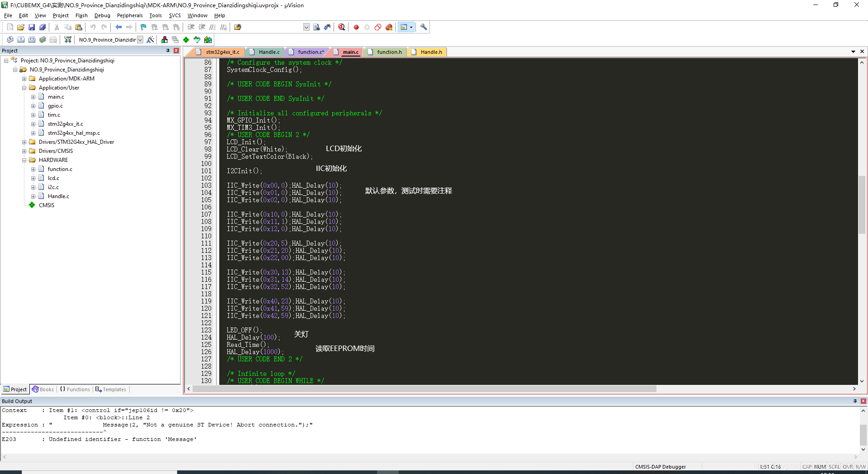Switch to the Functions panel tab

point(75,389)
